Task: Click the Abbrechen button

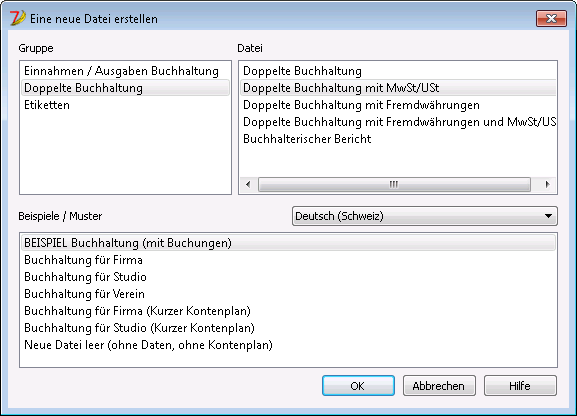Action: [439, 386]
